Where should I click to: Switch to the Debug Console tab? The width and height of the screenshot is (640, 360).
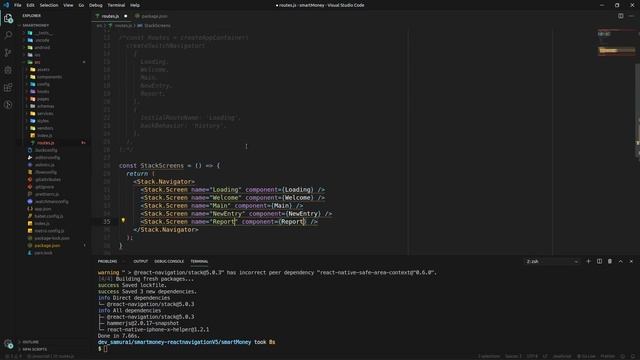(169, 261)
